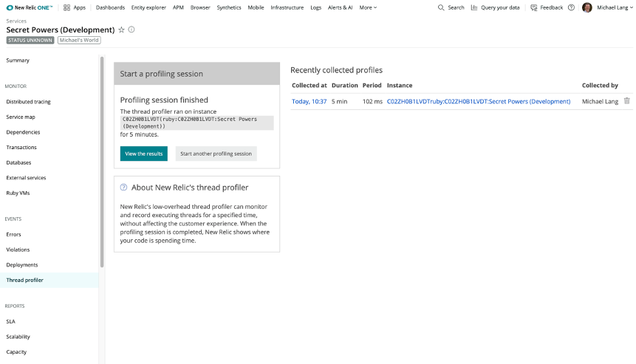Open the help question mark icon
The image size is (636, 364).
[x=571, y=7]
